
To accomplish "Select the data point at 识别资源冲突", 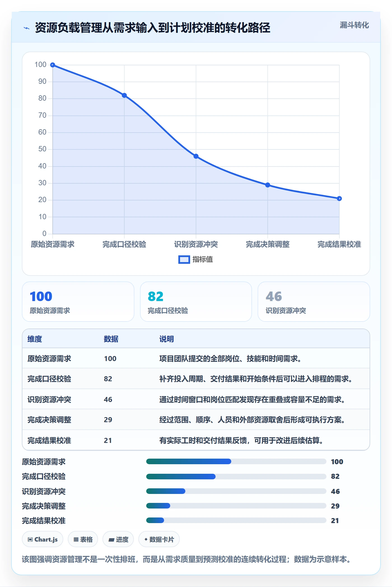I will pyautogui.click(x=196, y=156).
